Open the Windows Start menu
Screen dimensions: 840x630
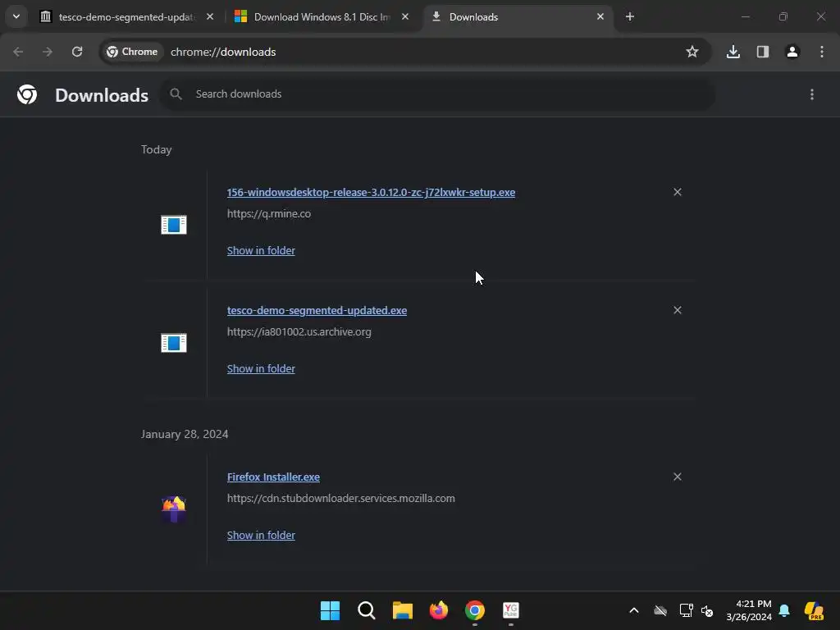[x=330, y=610]
